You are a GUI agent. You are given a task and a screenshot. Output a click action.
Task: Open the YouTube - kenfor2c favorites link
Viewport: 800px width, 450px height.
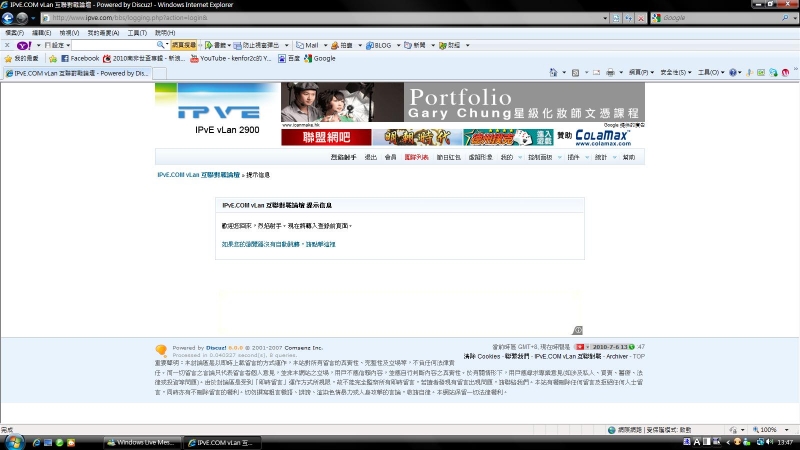click(231, 59)
